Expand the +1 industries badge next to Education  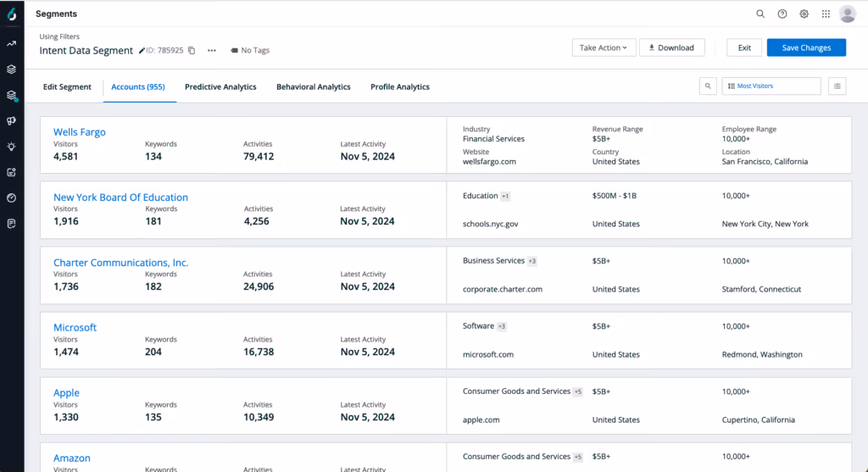click(x=505, y=196)
